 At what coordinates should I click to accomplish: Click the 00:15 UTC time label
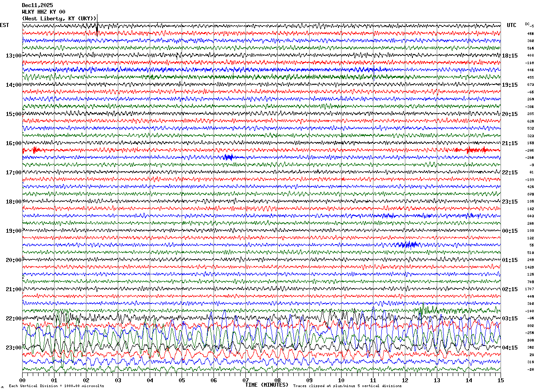point(510,231)
